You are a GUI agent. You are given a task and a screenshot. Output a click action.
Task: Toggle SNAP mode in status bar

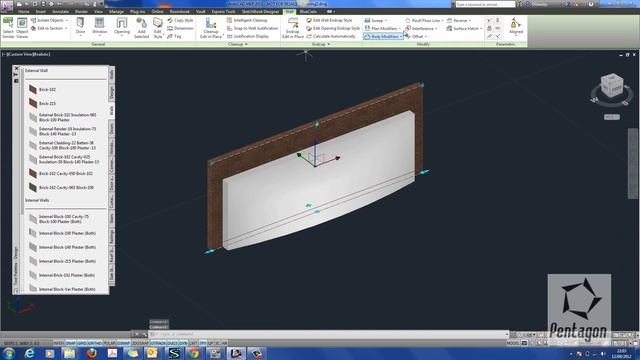[x=71, y=343]
